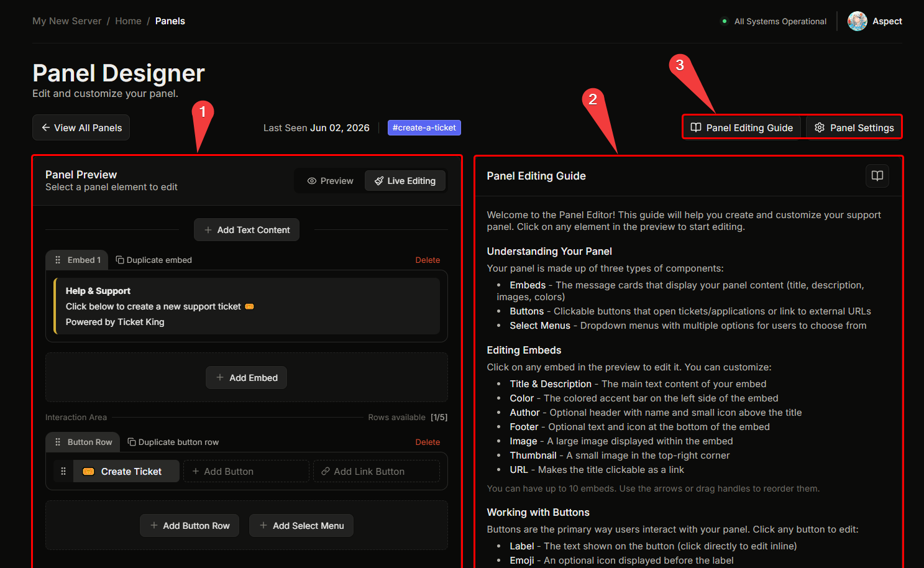The image size is (924, 568).
Task: Click the Powered by Ticket King footer
Action: tap(115, 322)
